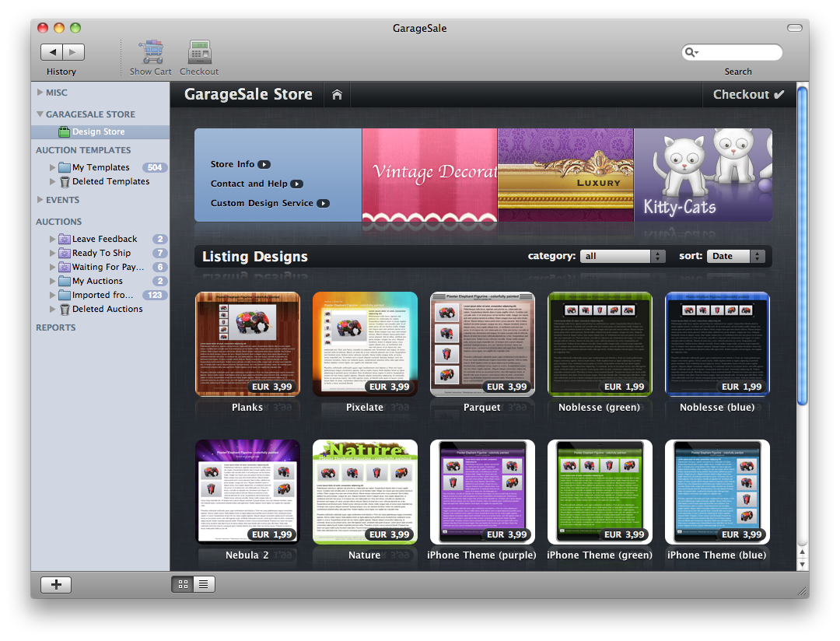Click the Checkout cash register toolbar icon
The height and width of the screenshot is (641, 840).
199,52
